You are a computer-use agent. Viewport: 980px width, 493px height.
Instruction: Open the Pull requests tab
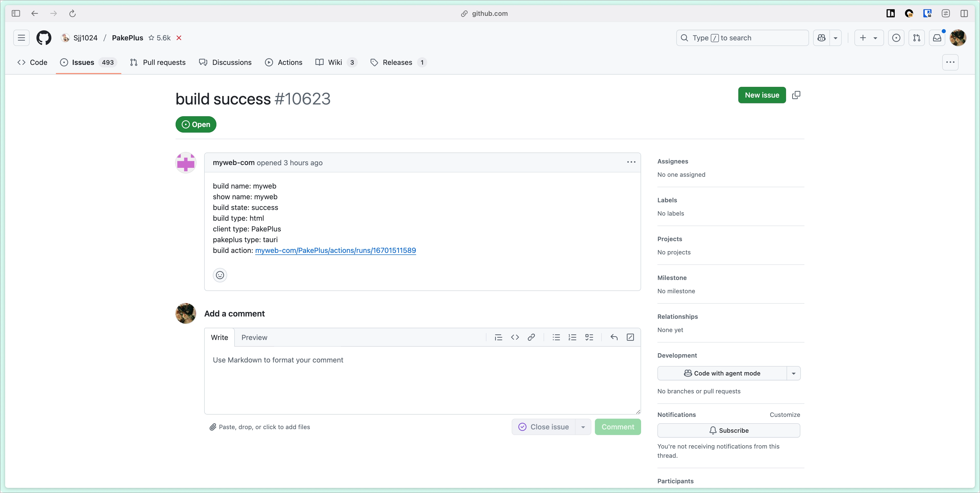tap(158, 62)
